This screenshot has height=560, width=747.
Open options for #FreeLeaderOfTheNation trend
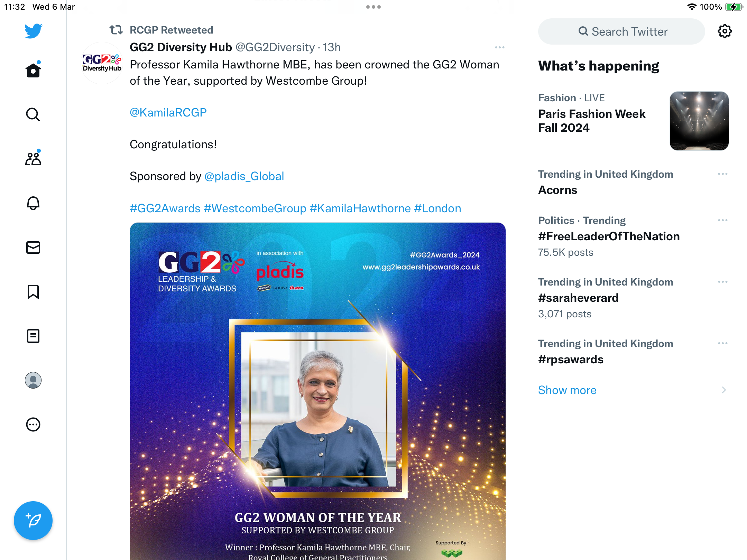[x=723, y=220]
